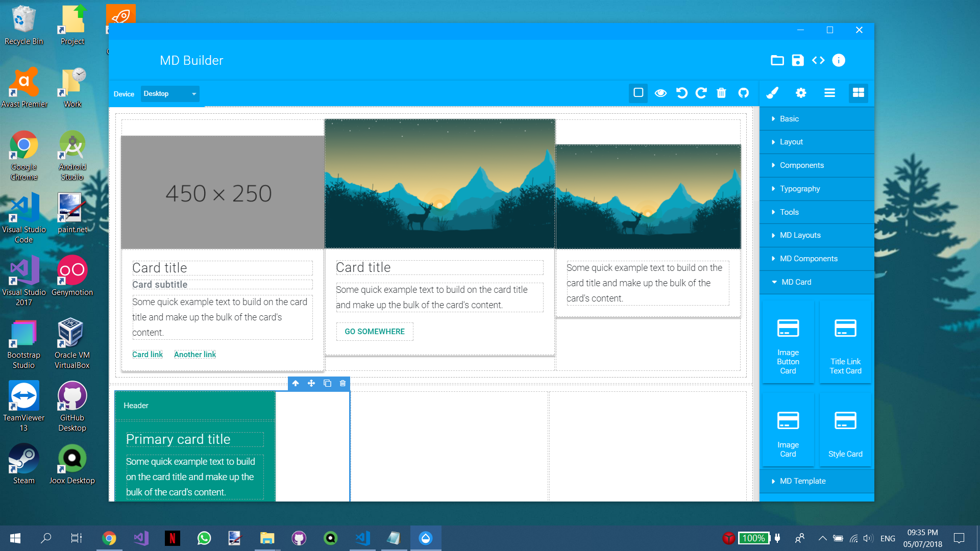
Task: Toggle the preview eye icon in toolbar
Action: [660, 93]
